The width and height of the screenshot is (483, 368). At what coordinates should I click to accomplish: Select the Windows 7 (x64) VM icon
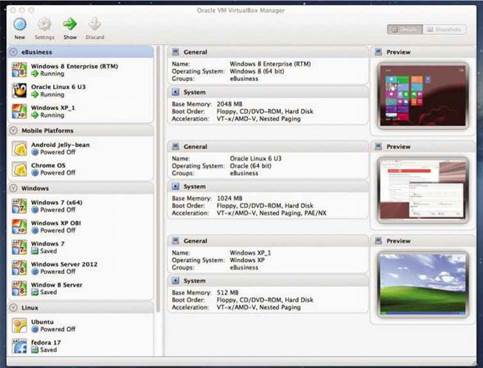click(19, 206)
